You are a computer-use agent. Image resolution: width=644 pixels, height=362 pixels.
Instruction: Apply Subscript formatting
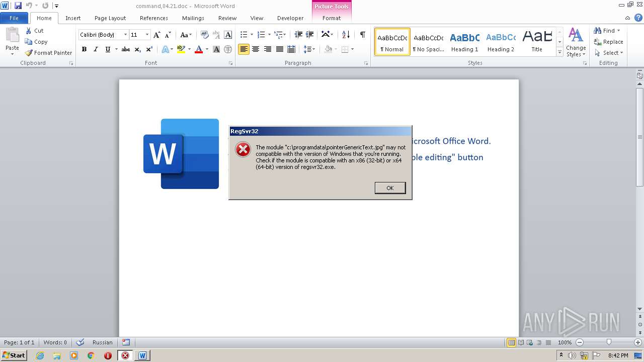[138, 49]
